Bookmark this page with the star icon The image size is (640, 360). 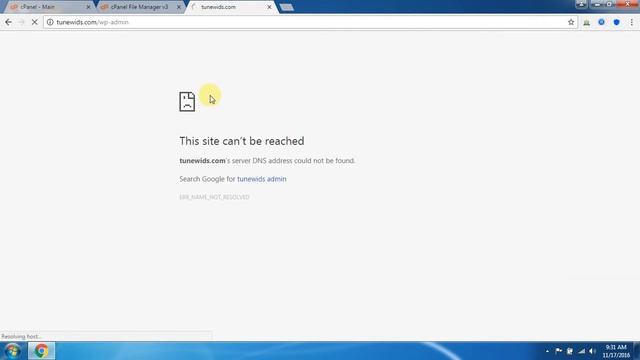click(571, 22)
